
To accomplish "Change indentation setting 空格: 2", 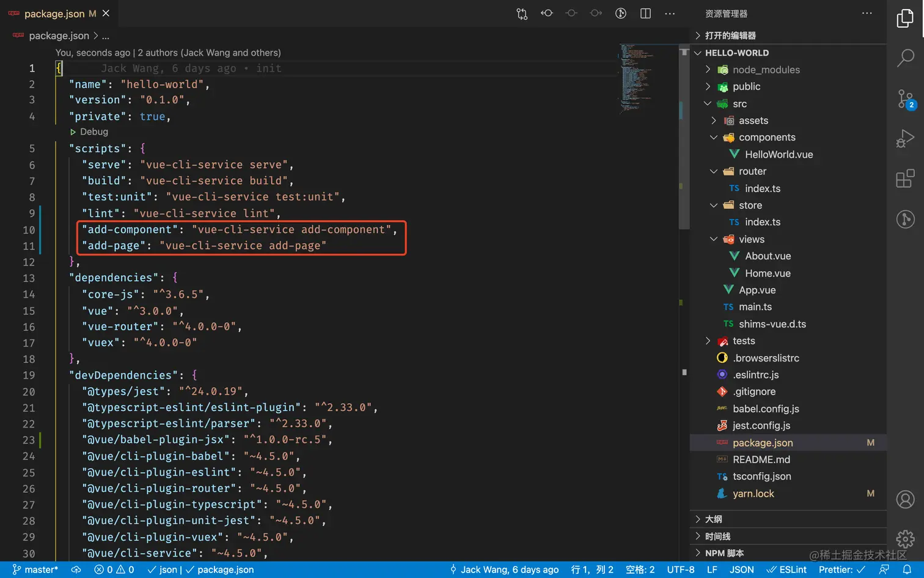I will (640, 569).
